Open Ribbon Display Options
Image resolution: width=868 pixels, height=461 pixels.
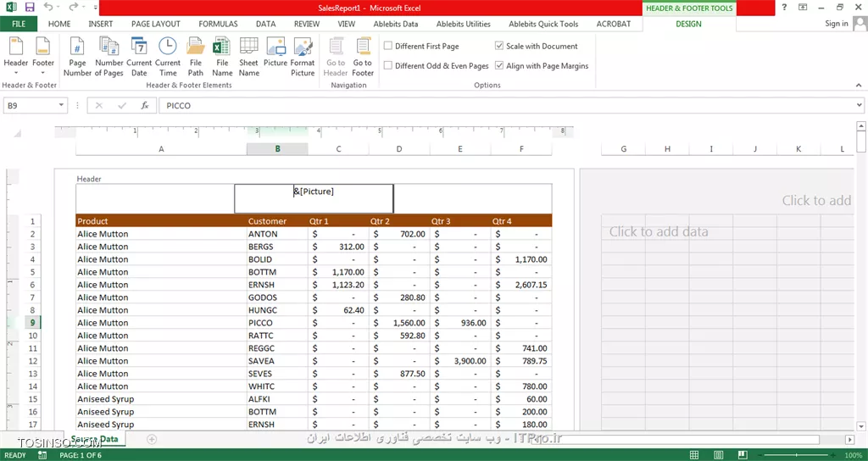tap(803, 8)
